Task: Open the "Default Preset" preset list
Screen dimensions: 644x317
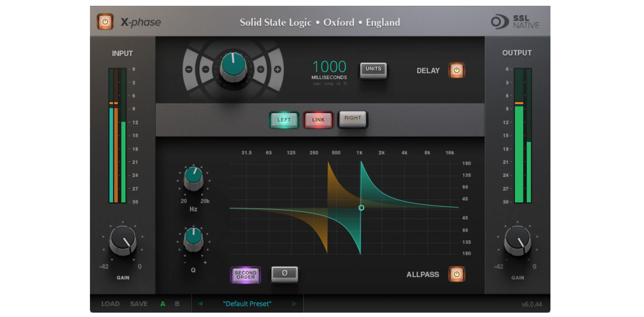Action: pyautogui.click(x=247, y=304)
